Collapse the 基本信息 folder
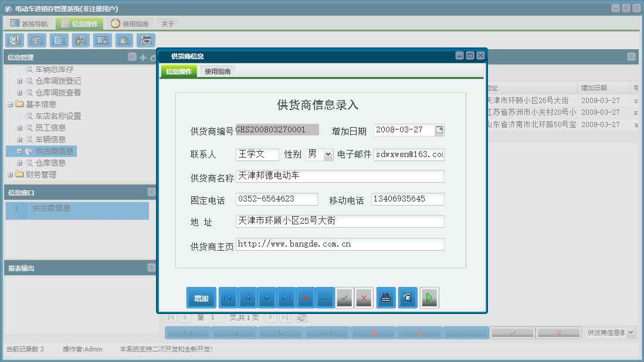Image resolution: width=644 pixels, height=362 pixels. pos(11,104)
